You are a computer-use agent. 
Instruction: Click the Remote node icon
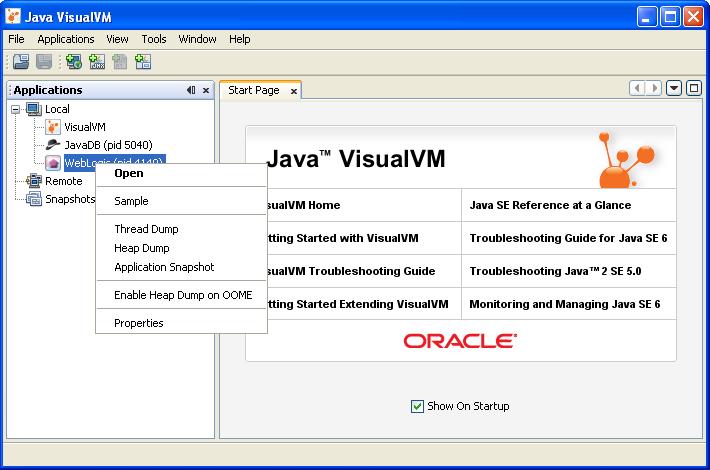tap(34, 181)
